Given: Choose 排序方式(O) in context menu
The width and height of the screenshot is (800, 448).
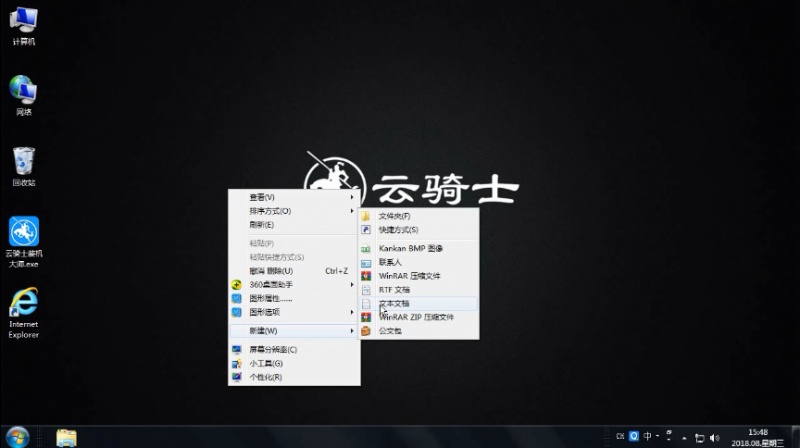Looking at the screenshot, I should coord(294,211).
